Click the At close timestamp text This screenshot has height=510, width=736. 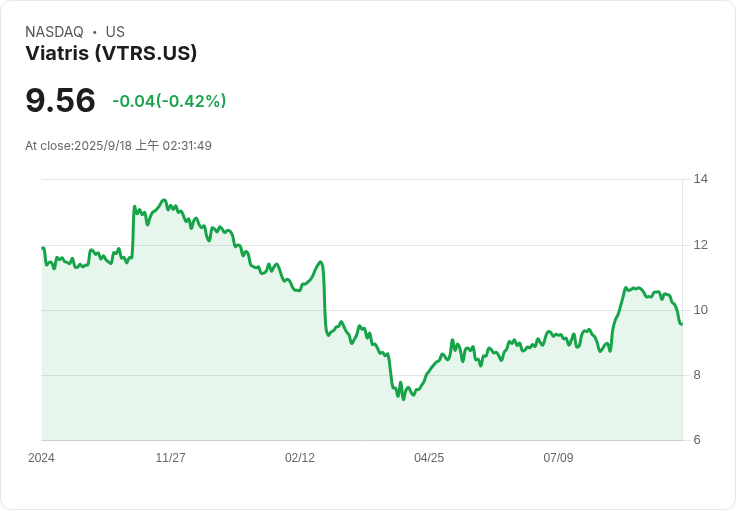118,146
